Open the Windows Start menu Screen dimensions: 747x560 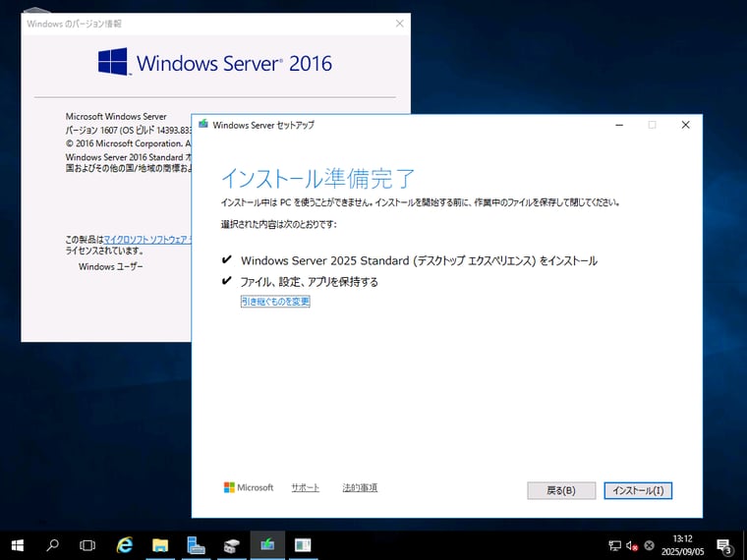17,544
